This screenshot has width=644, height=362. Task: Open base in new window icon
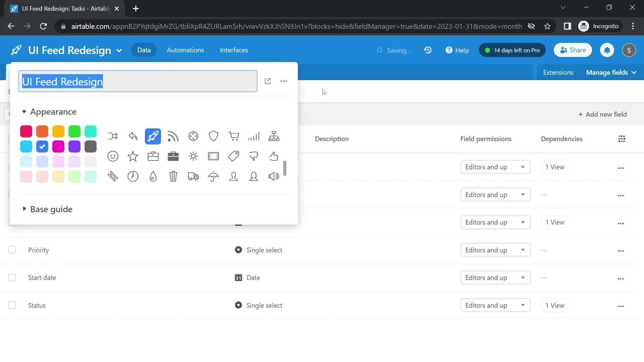coord(268,81)
